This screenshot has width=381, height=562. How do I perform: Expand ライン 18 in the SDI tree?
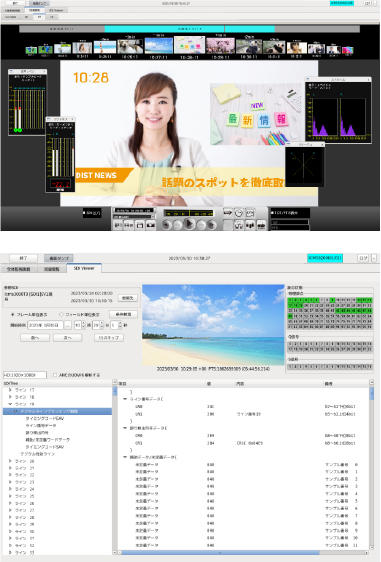tap(10, 397)
